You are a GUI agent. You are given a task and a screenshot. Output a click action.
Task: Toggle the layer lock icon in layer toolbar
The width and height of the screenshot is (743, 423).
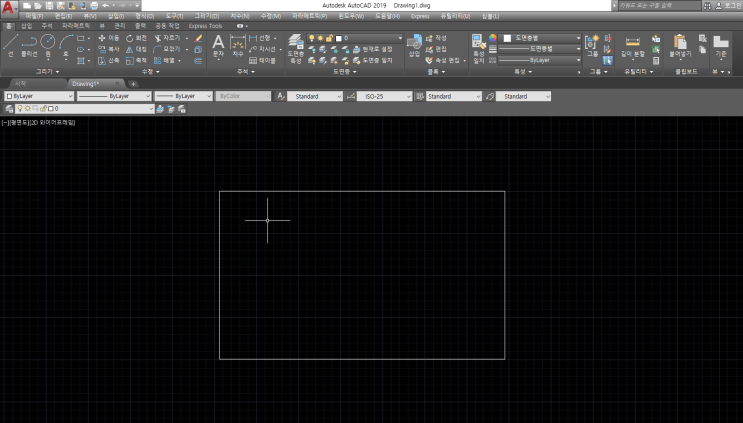coord(41,108)
